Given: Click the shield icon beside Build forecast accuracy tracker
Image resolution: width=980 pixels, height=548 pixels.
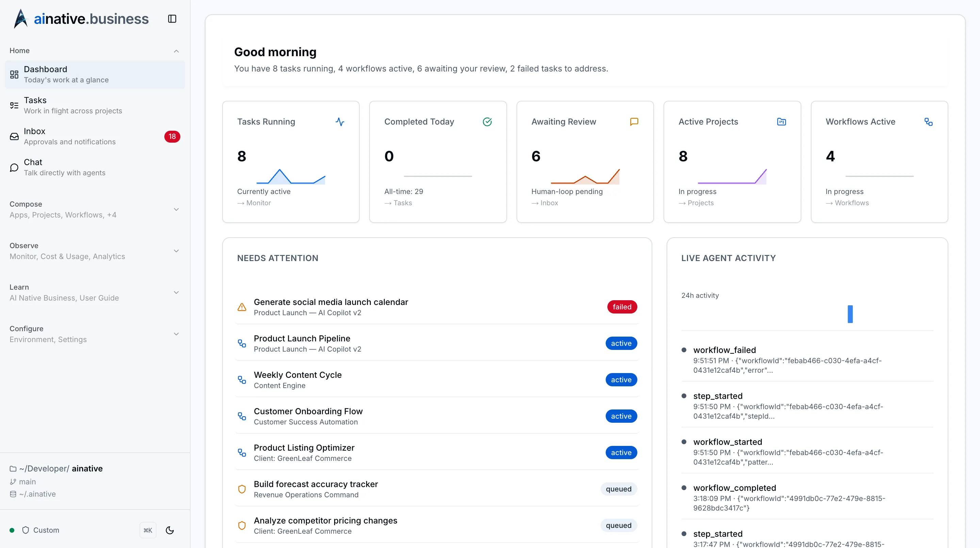Looking at the screenshot, I should pyautogui.click(x=242, y=489).
